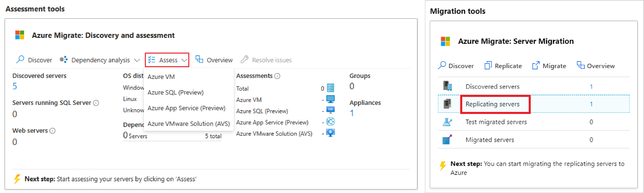Click the info icon next to Web servers

click(x=53, y=131)
